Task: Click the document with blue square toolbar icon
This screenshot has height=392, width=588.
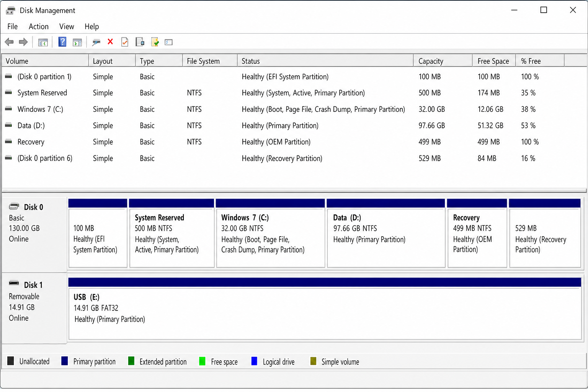Action: coord(140,42)
